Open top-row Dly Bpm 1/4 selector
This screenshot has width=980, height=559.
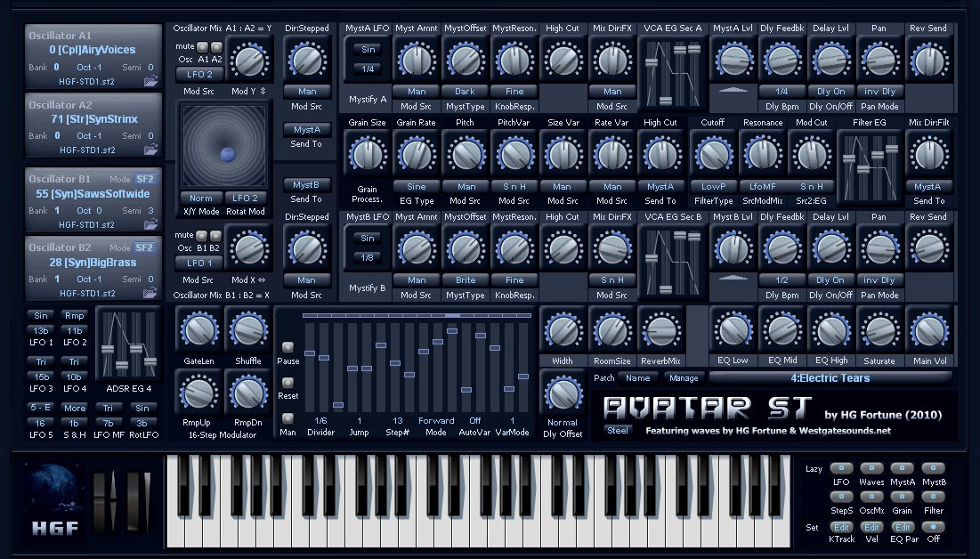pyautogui.click(x=782, y=92)
